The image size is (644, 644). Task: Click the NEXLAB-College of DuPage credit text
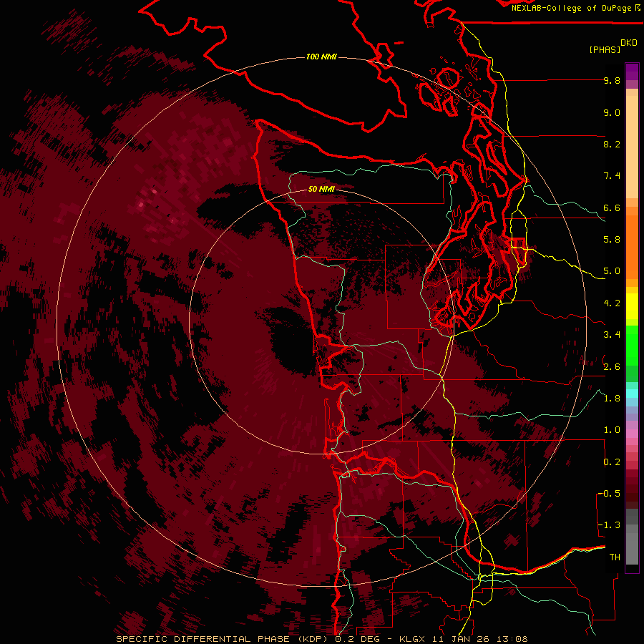pos(571,8)
